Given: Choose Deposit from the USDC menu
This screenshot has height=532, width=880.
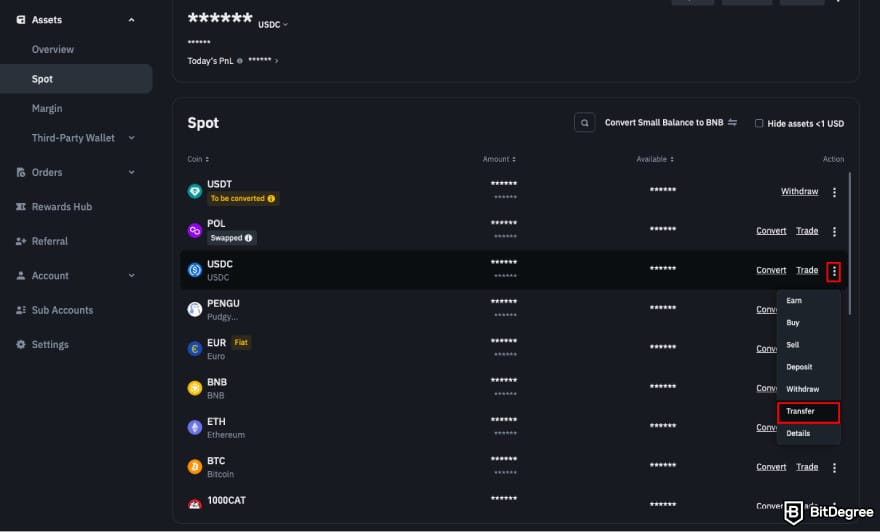Looking at the screenshot, I should pyautogui.click(x=799, y=367).
